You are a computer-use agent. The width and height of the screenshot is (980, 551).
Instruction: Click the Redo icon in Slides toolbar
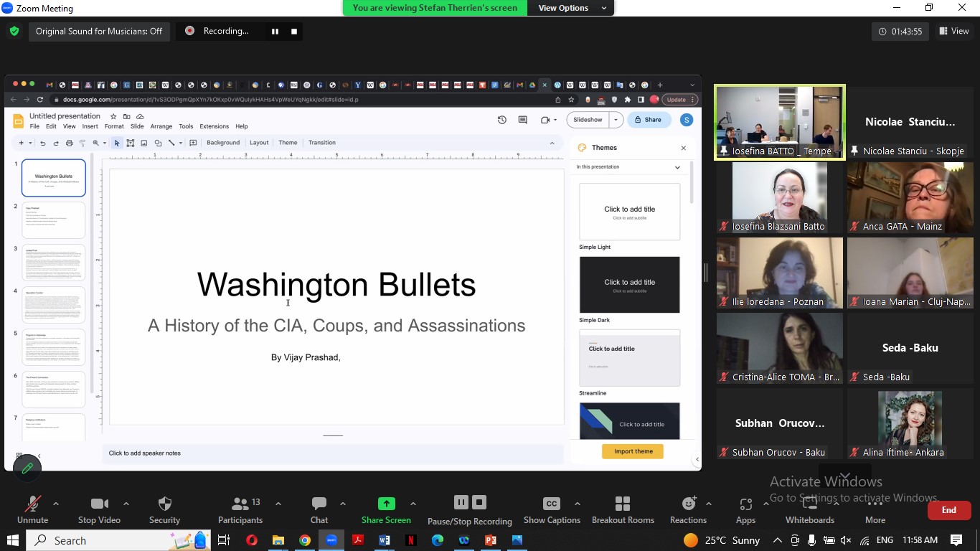click(55, 143)
